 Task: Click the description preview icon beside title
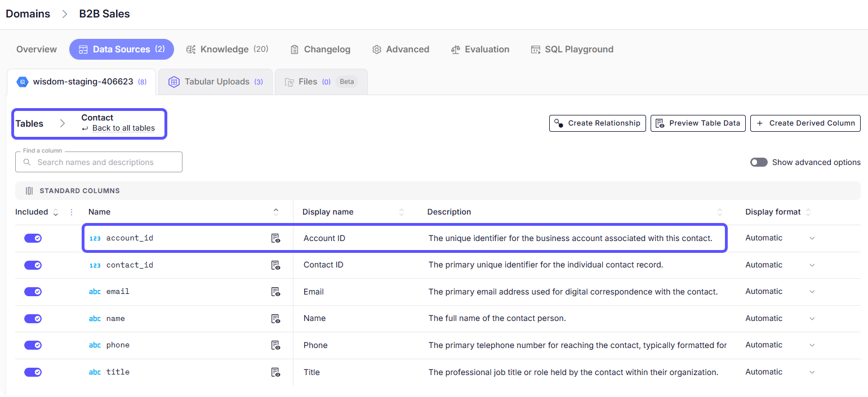tap(276, 372)
